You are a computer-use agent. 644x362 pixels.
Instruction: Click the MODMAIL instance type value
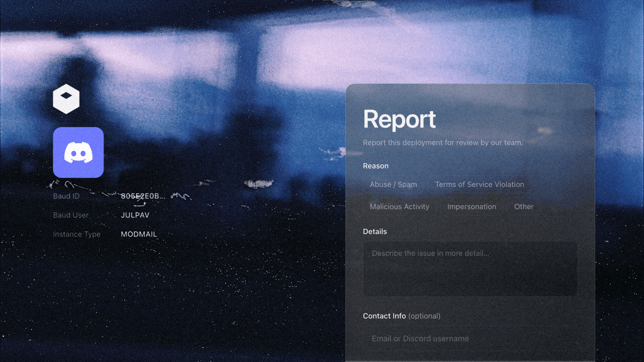[139, 234]
